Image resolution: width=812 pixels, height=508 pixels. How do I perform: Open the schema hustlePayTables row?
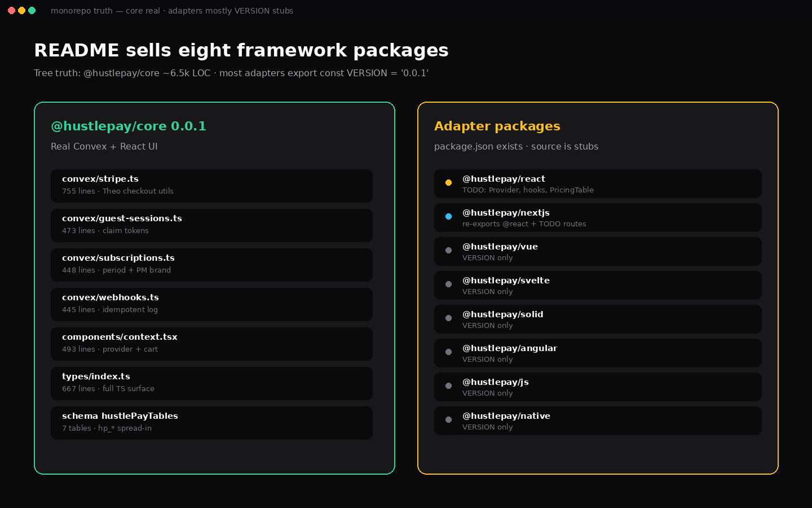[211, 423]
